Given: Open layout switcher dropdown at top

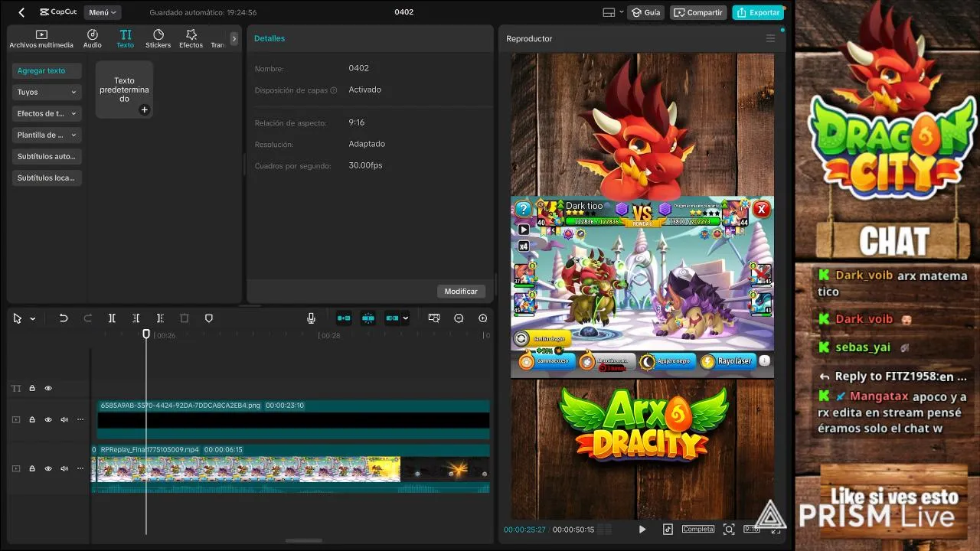Looking at the screenshot, I should click(621, 12).
